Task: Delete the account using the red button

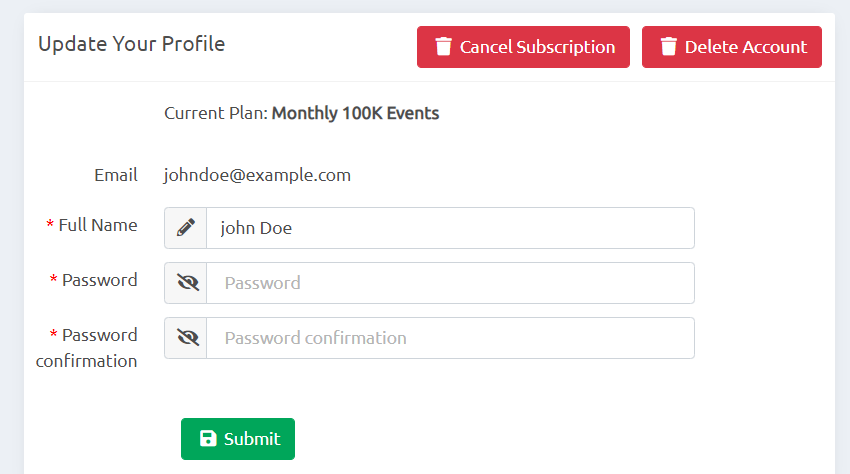Action: coord(732,47)
